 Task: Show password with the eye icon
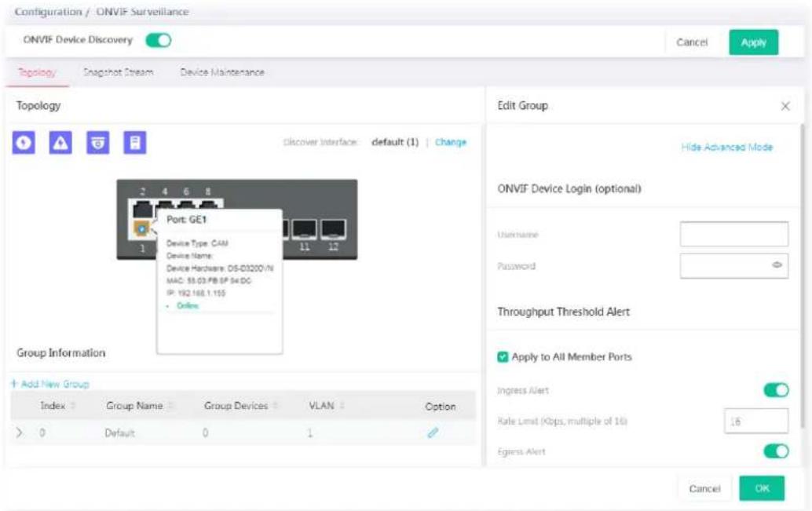[777, 265]
